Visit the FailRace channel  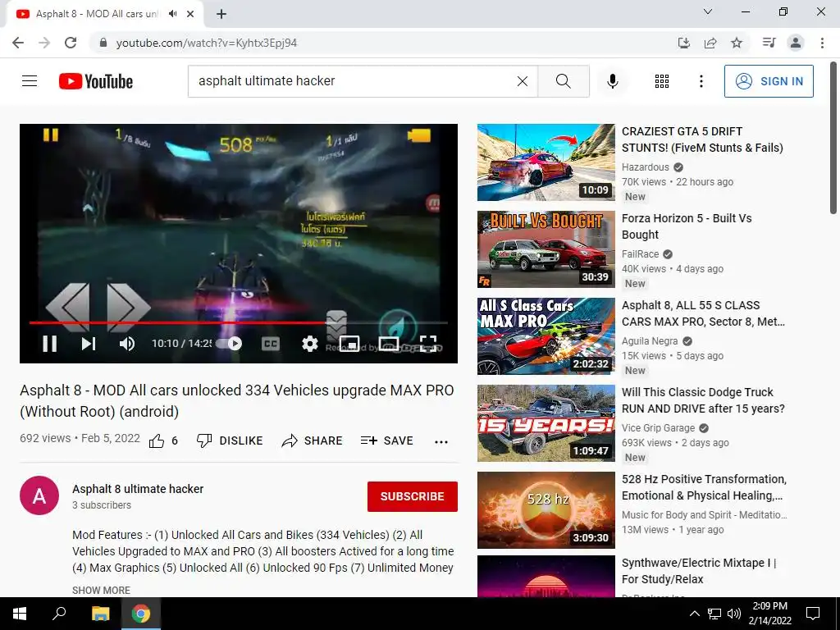[x=640, y=254]
